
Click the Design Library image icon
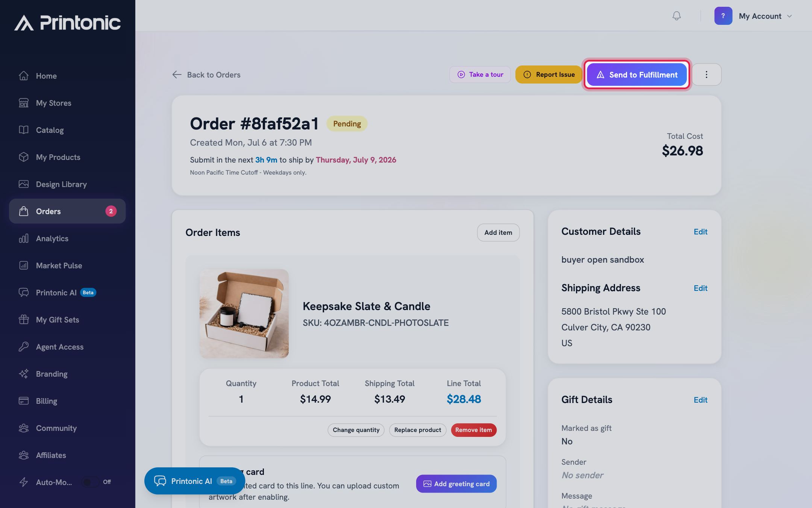pos(24,184)
